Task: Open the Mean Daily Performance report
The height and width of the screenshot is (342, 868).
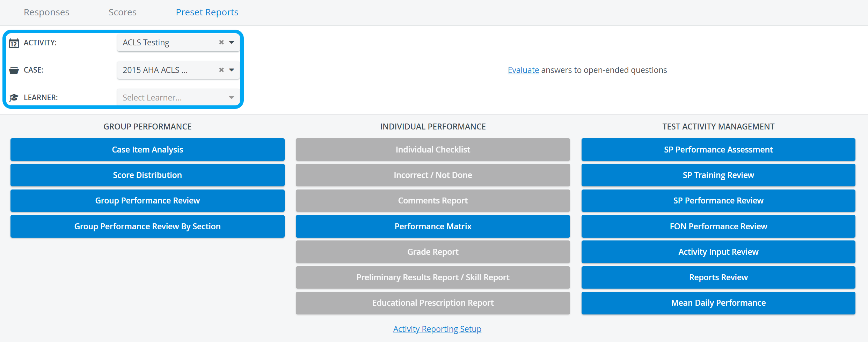Action: click(719, 303)
